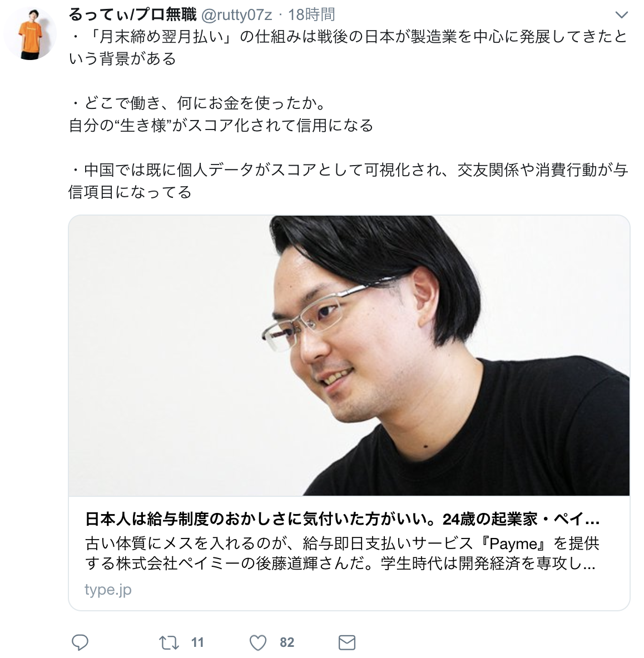Click the tweet line ending 信項目になってる
Screen dimensions: 644x658
point(130,192)
